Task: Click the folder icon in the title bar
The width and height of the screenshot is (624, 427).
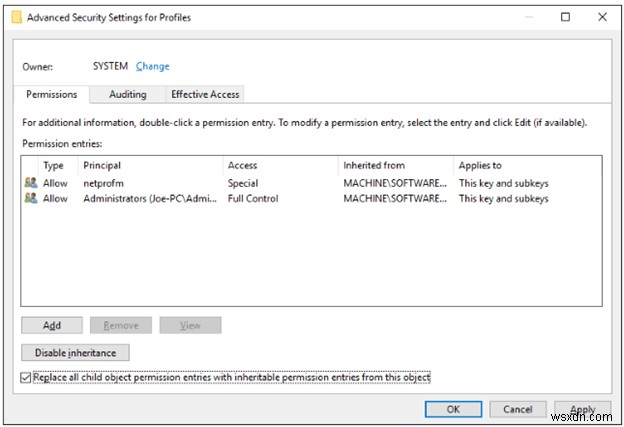Action: [15, 18]
